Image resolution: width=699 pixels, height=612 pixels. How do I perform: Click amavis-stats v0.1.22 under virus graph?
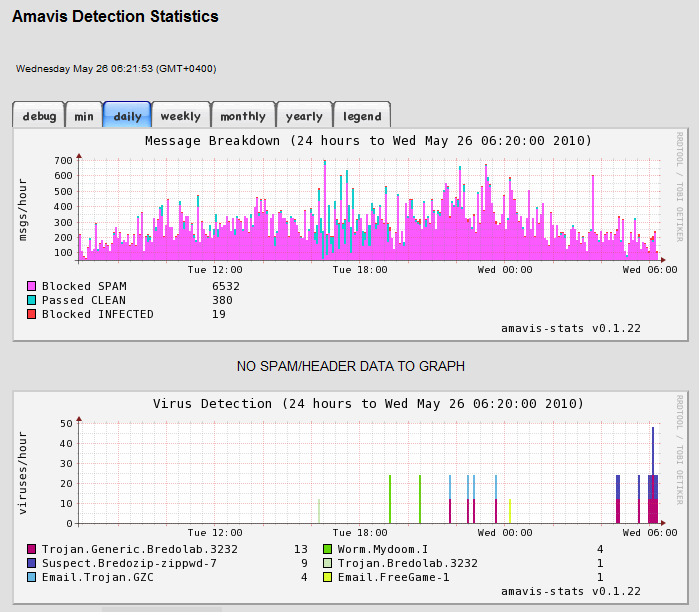coord(571,591)
